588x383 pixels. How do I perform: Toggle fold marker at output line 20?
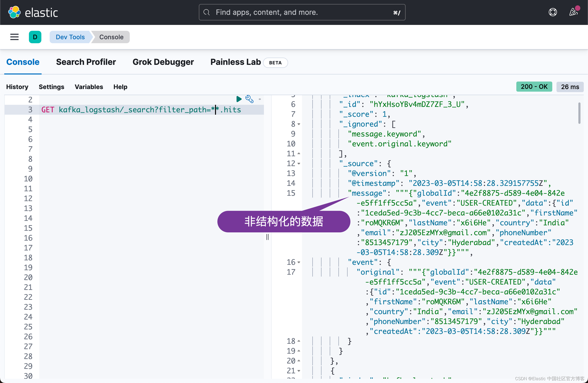tap(299, 361)
